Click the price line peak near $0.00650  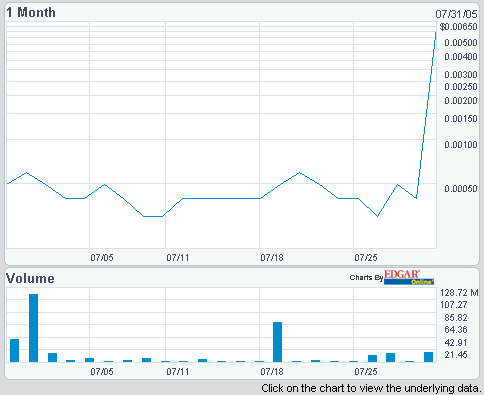(x=435, y=32)
